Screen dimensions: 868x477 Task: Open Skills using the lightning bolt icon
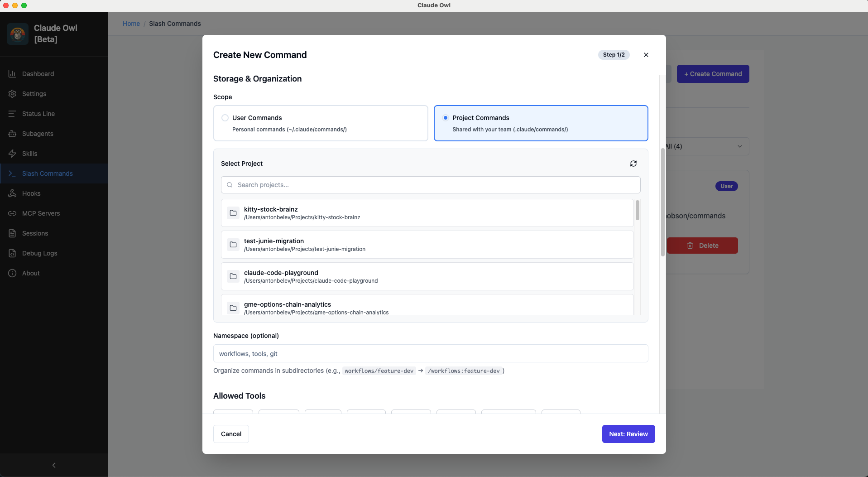coord(13,154)
